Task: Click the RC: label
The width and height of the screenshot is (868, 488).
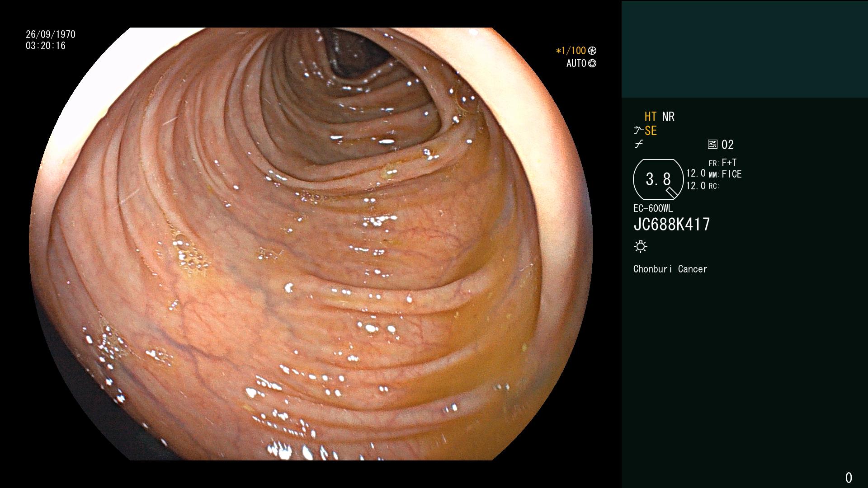Action: (x=714, y=186)
